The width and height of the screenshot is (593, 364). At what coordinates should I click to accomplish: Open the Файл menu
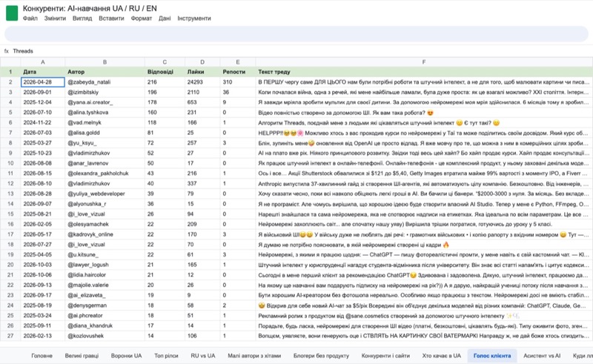pos(30,18)
